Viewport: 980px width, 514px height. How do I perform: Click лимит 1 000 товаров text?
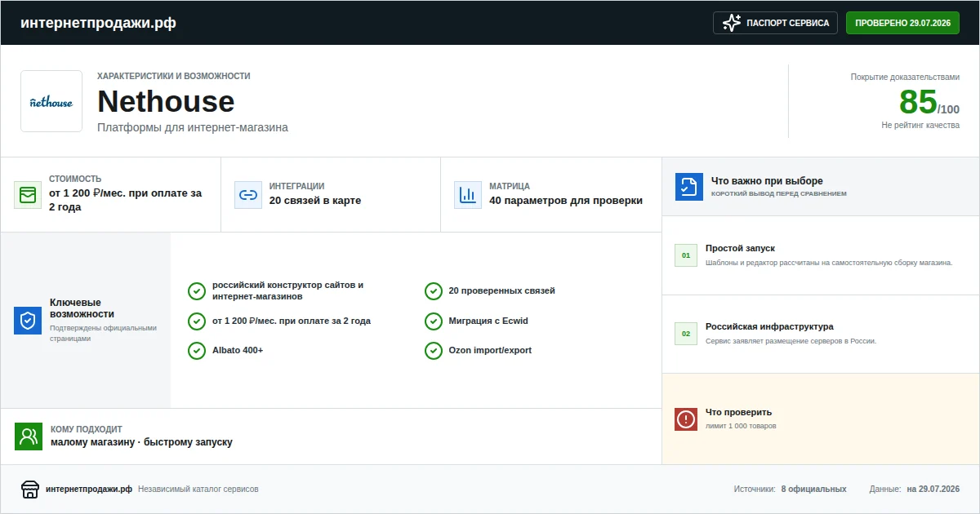coord(741,426)
